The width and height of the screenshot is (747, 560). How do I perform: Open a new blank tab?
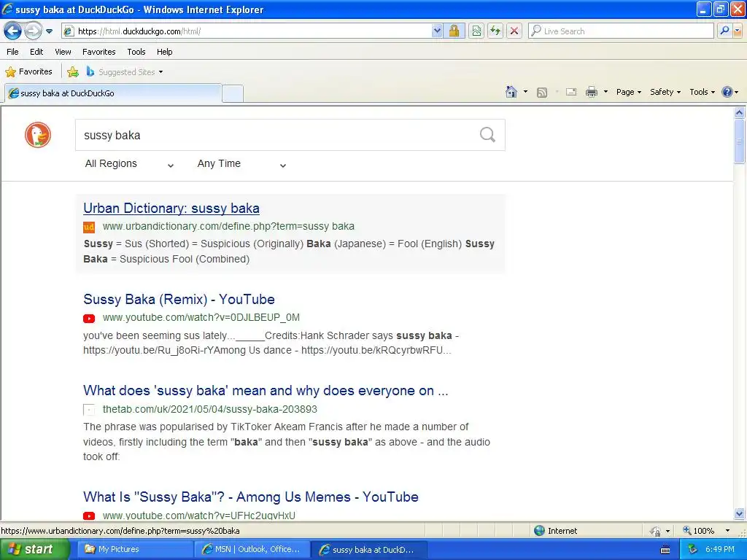(233, 94)
